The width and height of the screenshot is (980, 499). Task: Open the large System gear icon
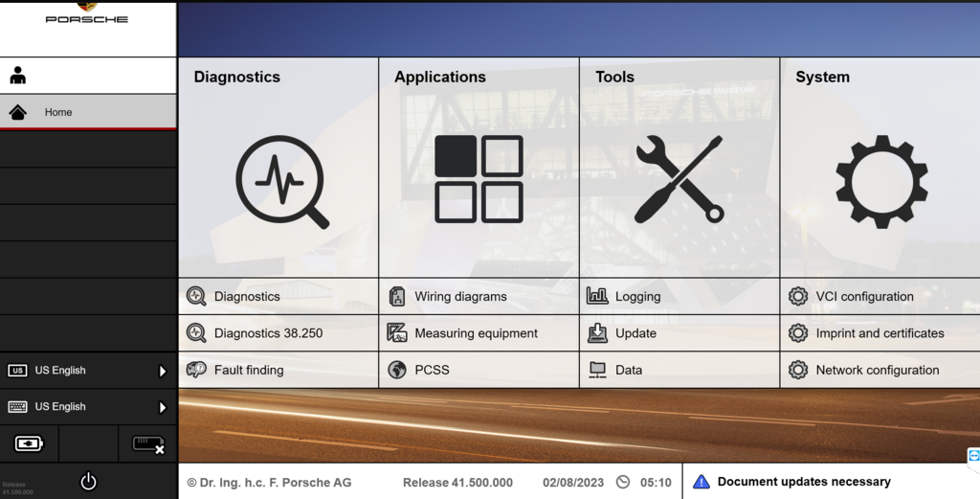click(x=881, y=181)
